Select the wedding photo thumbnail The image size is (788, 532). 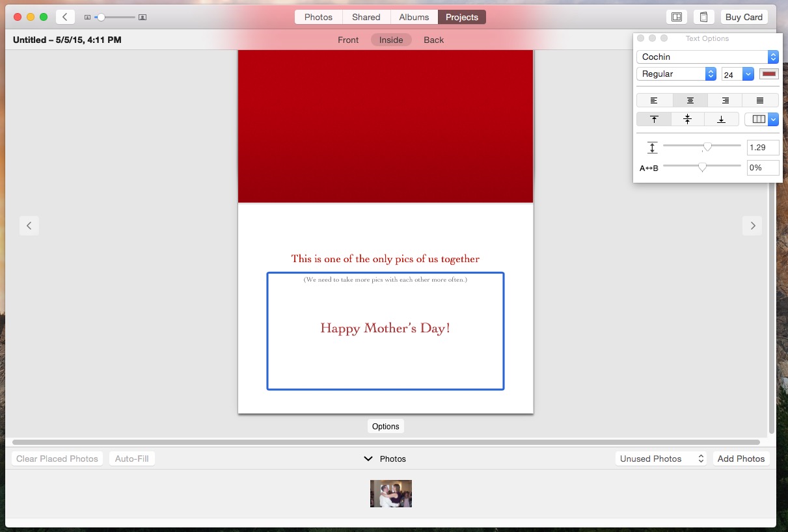coord(390,493)
